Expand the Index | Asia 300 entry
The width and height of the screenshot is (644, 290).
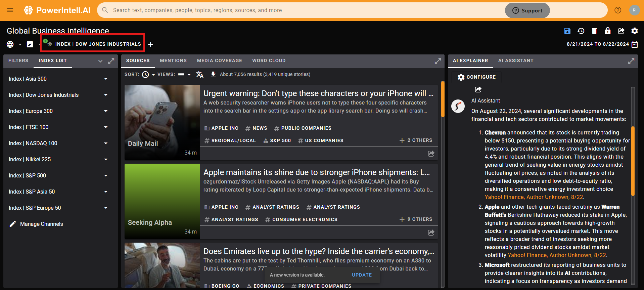[x=106, y=79]
